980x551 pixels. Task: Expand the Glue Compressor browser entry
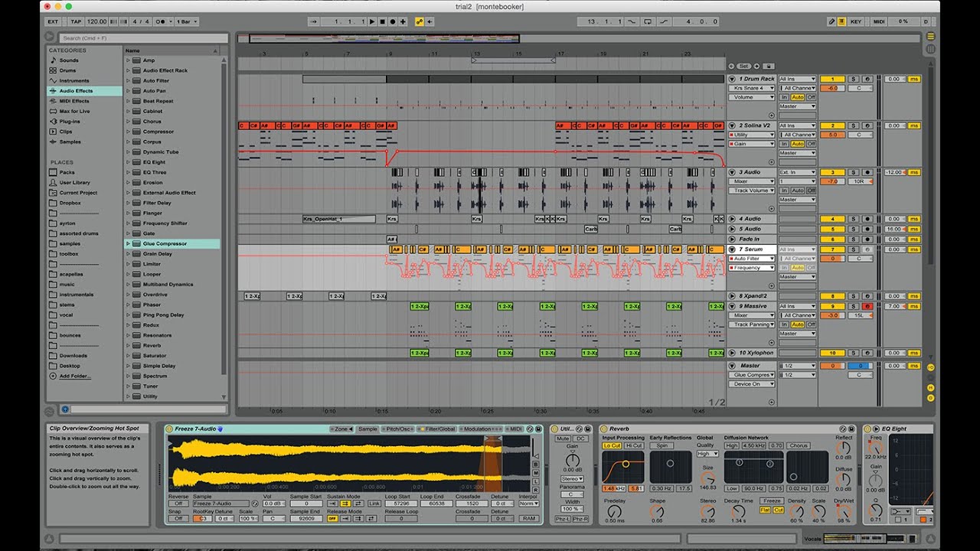coord(128,243)
